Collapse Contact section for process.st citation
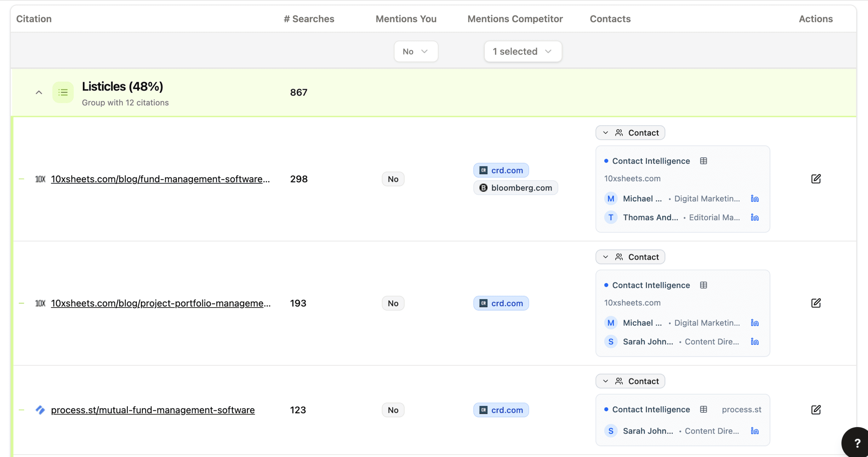Viewport: 868px width, 457px height. click(630, 381)
